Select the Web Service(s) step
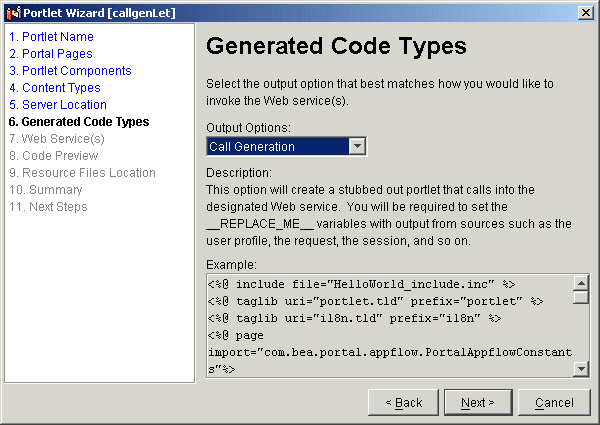Screen dimensions: 600x425 click(56, 139)
